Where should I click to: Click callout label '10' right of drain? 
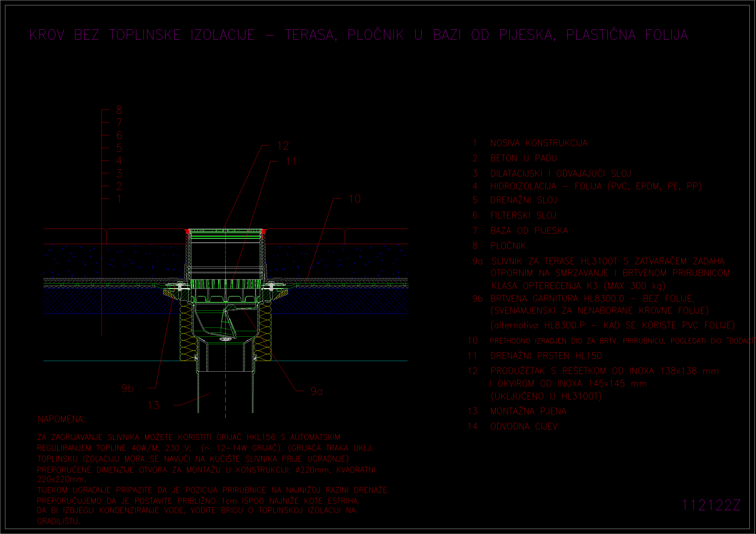(x=355, y=199)
